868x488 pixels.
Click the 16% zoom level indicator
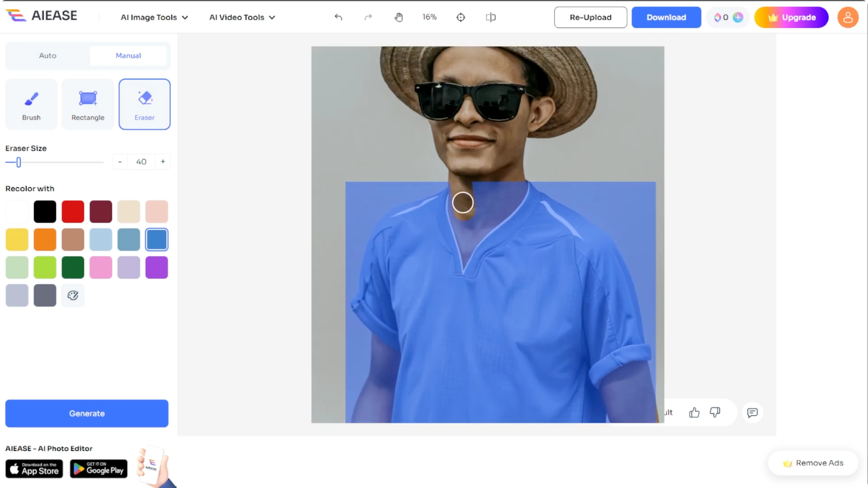[430, 17]
